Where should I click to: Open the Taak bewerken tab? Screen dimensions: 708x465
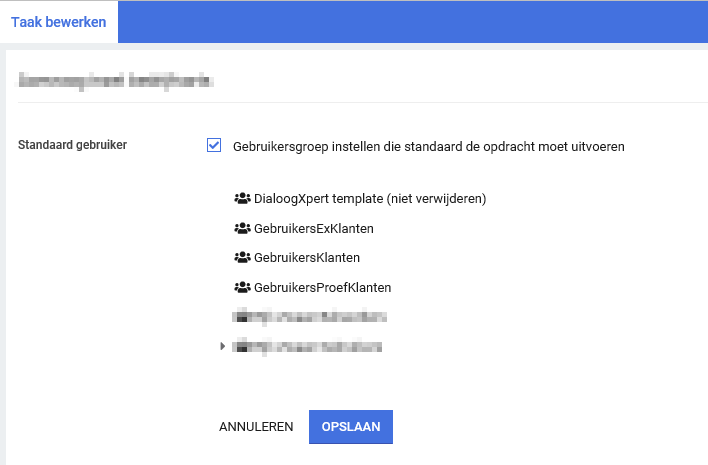pyautogui.click(x=59, y=22)
